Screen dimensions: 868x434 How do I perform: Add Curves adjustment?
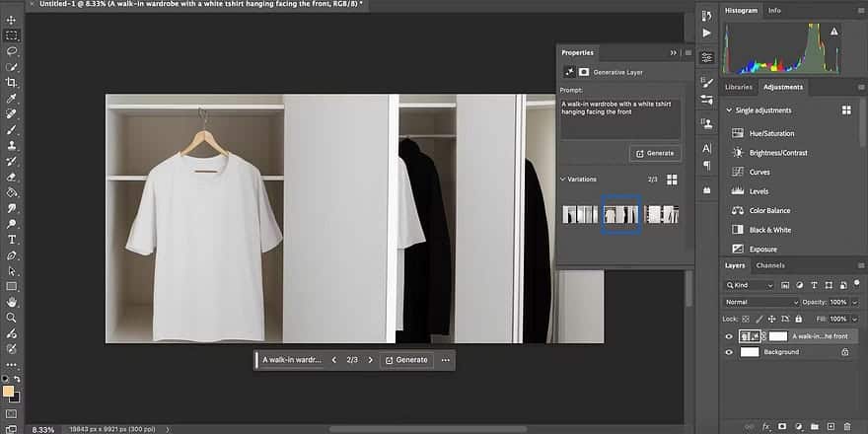pyautogui.click(x=738, y=172)
